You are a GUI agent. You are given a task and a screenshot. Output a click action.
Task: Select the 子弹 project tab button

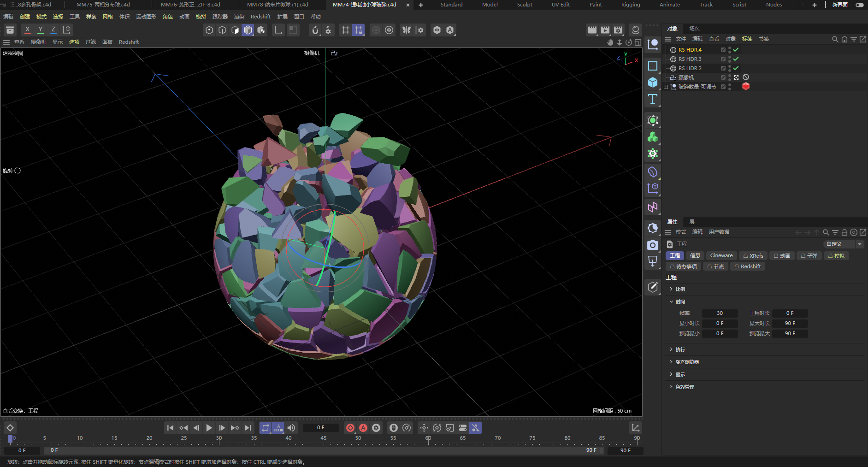coord(809,255)
